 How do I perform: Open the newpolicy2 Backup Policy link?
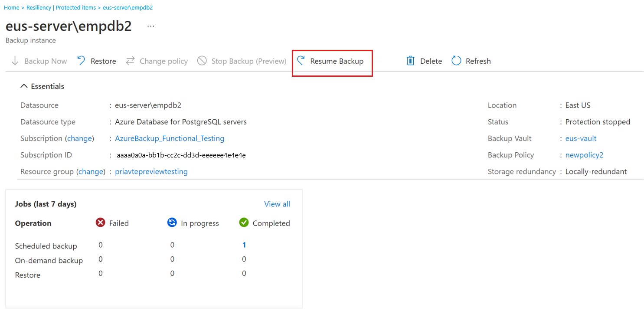click(585, 155)
